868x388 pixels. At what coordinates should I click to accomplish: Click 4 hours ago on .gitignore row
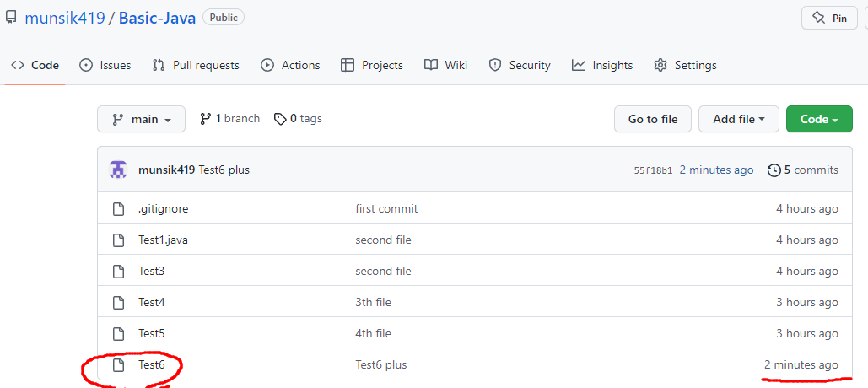click(807, 208)
